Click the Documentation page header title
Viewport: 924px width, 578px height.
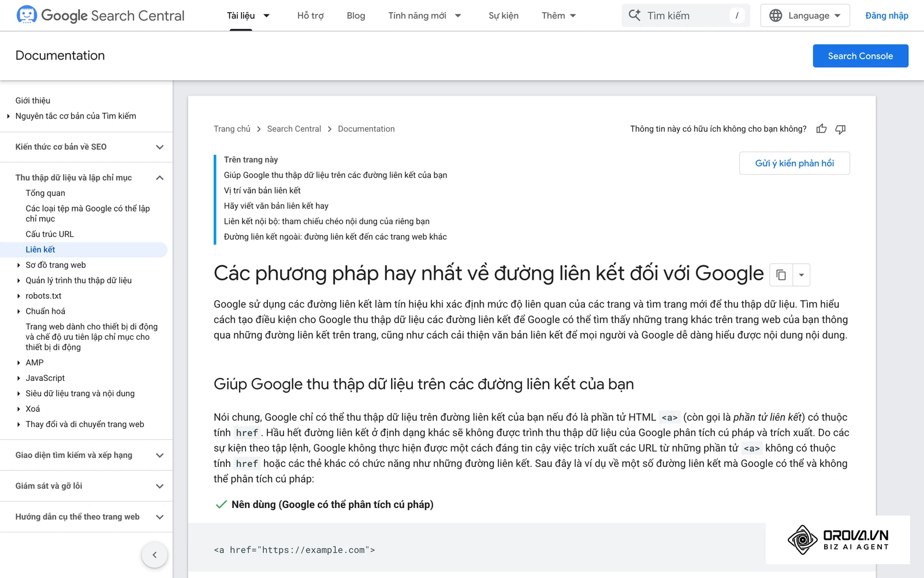tap(60, 55)
